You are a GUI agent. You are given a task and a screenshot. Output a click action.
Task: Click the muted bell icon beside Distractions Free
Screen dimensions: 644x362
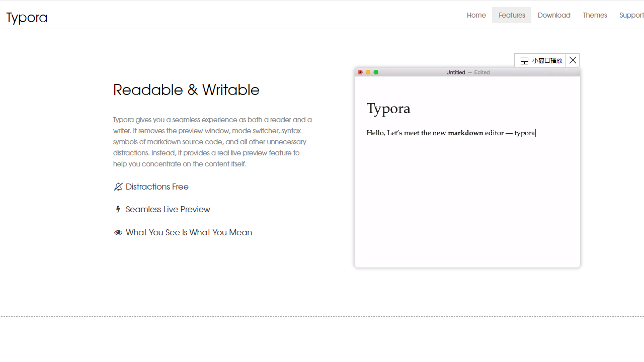[x=118, y=187]
